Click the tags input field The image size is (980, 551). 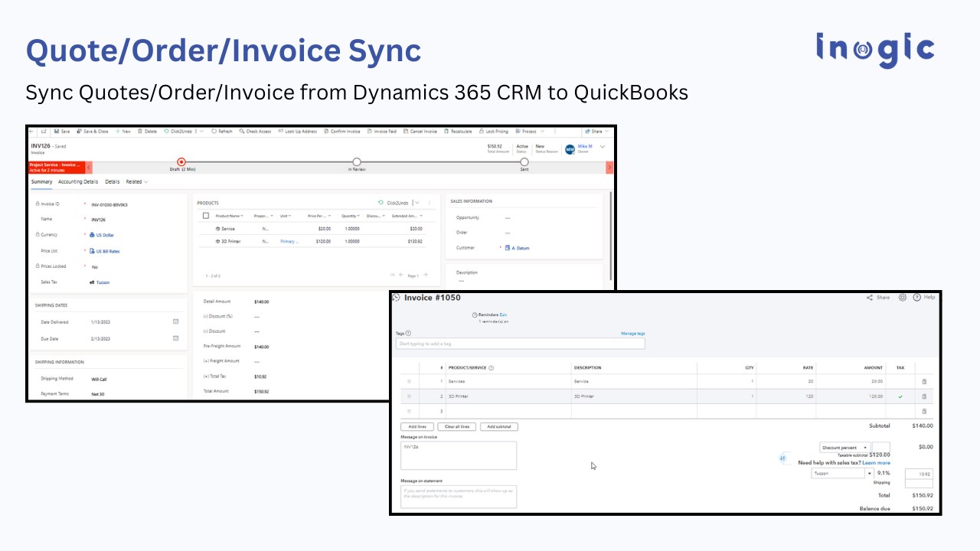521,344
